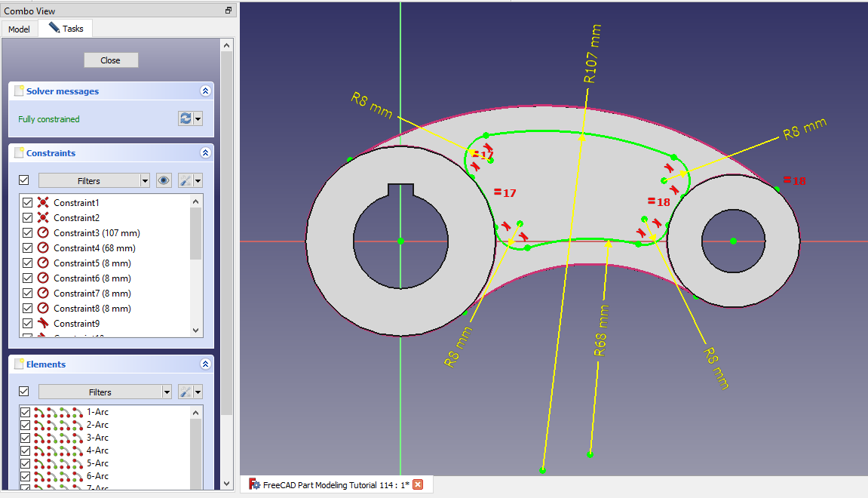This screenshot has height=498, width=868.
Task: Click the Elements settings tools icon
Action: point(185,392)
